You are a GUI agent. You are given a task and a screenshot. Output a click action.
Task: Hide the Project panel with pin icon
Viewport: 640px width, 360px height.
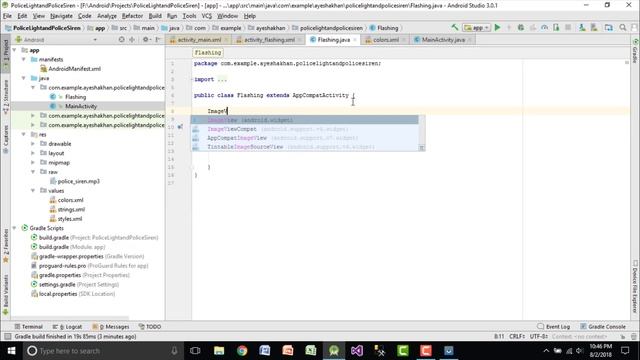tap(158, 40)
